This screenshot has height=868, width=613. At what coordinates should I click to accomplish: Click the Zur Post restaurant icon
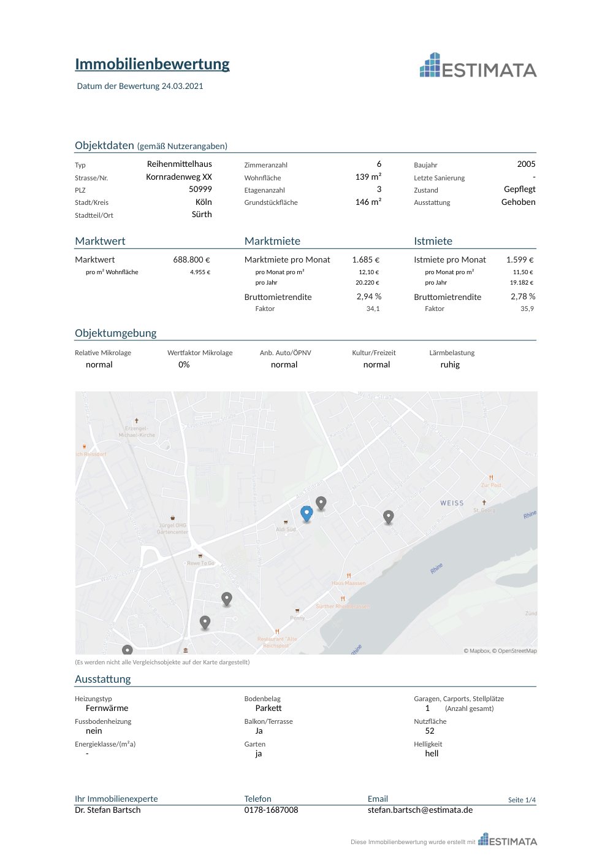(491, 478)
